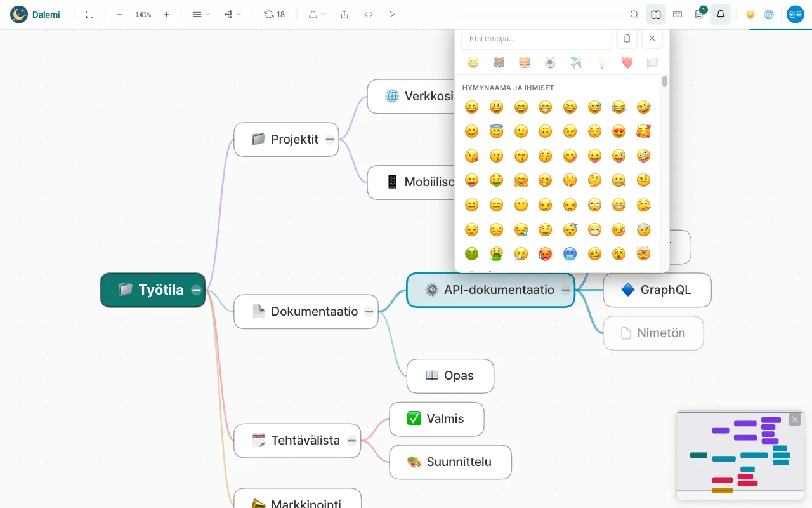Image resolution: width=812 pixels, height=508 pixels.
Task: Click the share icon in the toolbar
Action: click(344, 14)
